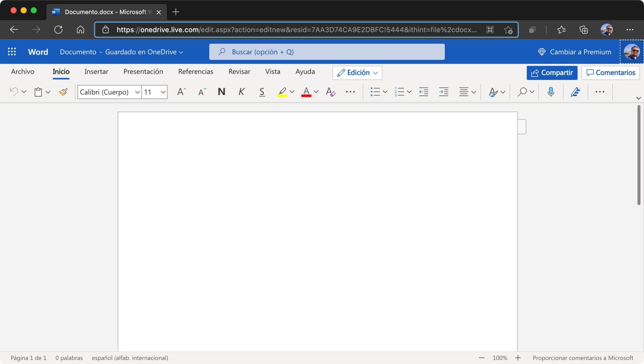
Task: Click the Buscar search field
Action: [327, 52]
